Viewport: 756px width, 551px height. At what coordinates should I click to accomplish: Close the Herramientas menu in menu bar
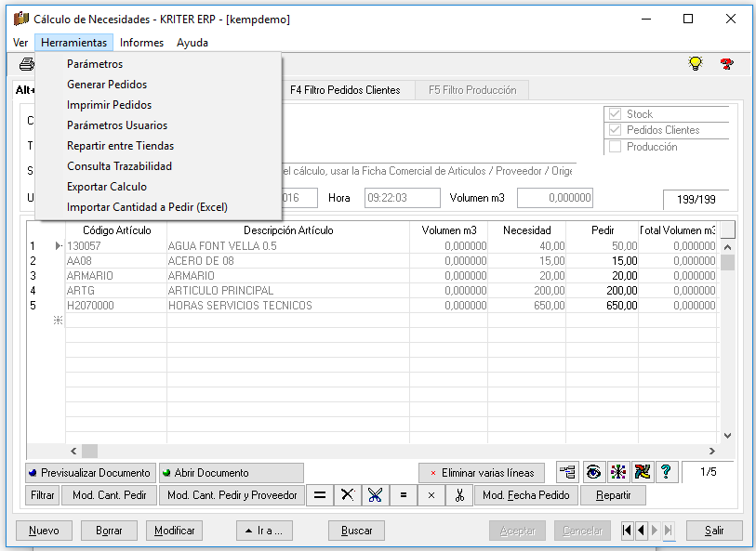73,43
